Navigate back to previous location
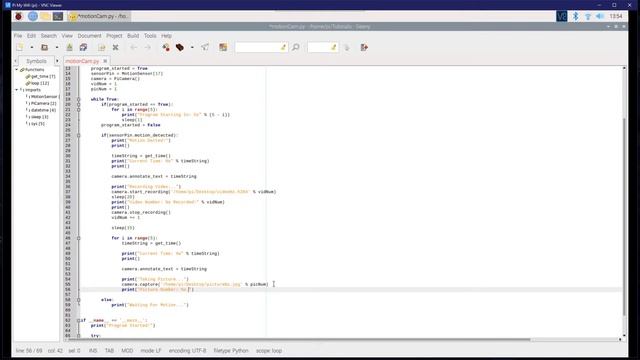Viewport: 640px width, 360px height. point(133,47)
